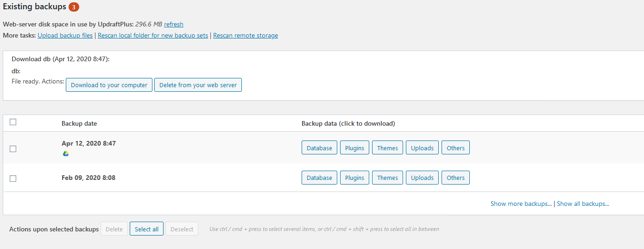
Task: Click the Google Drive icon under Apr 12 backup
Action: coord(66,153)
